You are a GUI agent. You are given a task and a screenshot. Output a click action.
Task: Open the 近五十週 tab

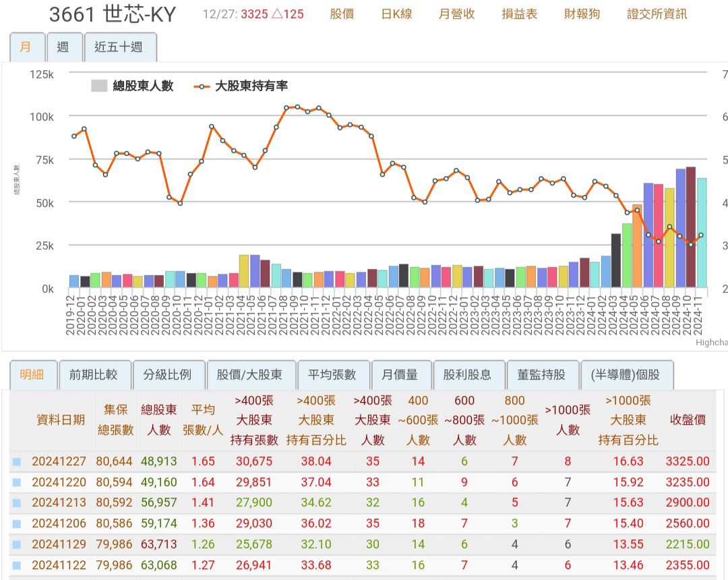point(119,48)
